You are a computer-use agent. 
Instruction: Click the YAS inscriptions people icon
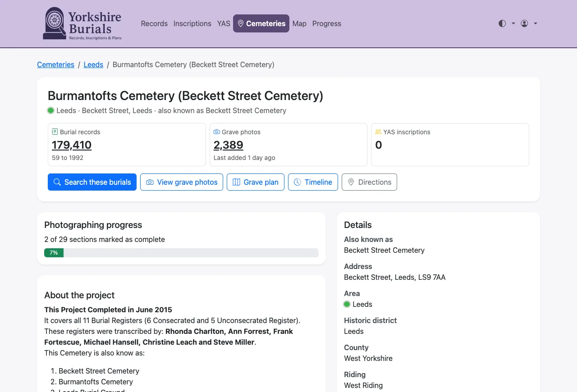tap(378, 132)
